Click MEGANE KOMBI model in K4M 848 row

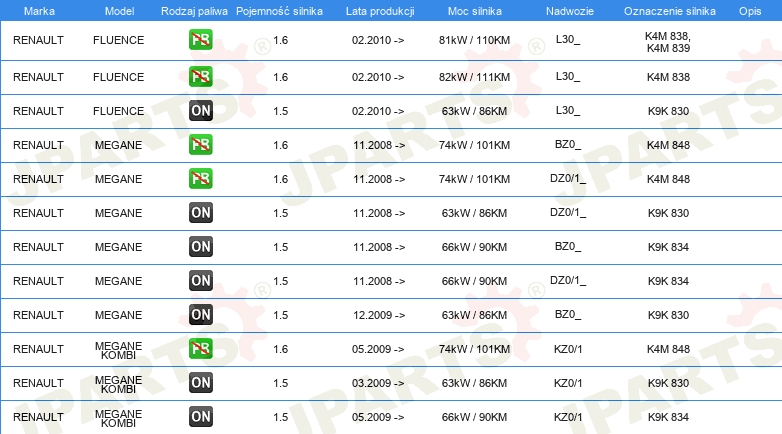[x=119, y=350]
